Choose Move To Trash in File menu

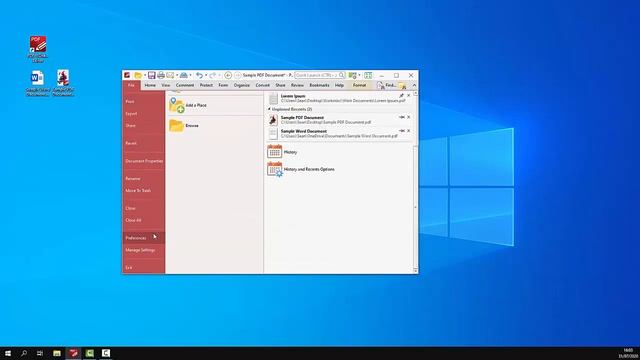[x=144, y=190]
